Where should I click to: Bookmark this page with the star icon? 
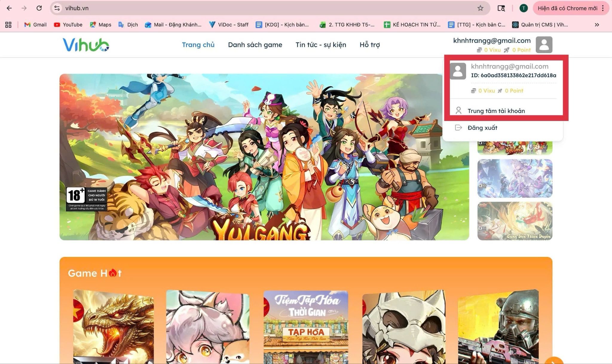(x=480, y=8)
